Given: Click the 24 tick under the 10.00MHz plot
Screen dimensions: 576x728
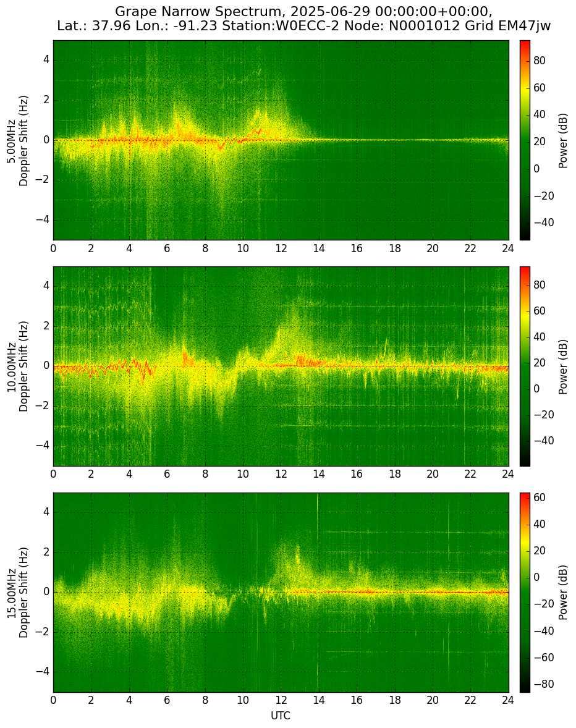Looking at the screenshot, I should [508, 474].
